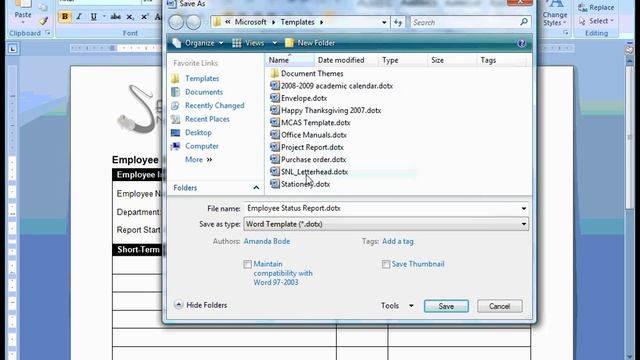Click Amanda Bode author link
Viewport: 640px width, 360px height.
(267, 241)
